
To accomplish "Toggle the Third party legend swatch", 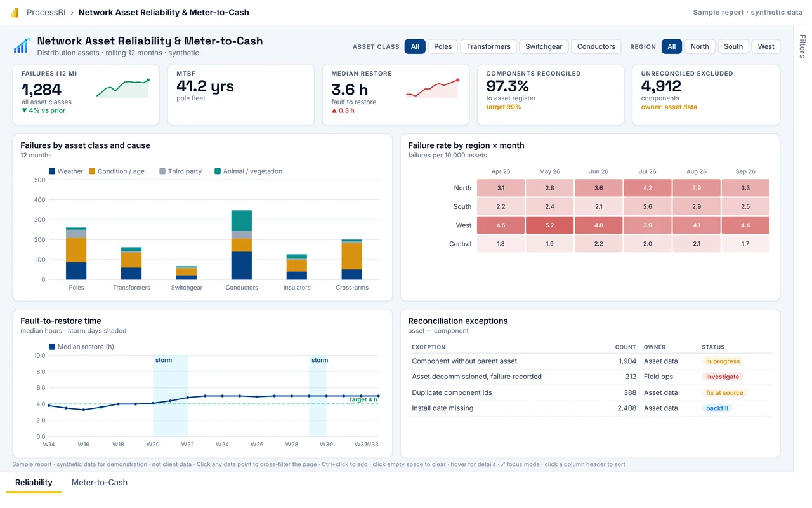I will coord(162,171).
